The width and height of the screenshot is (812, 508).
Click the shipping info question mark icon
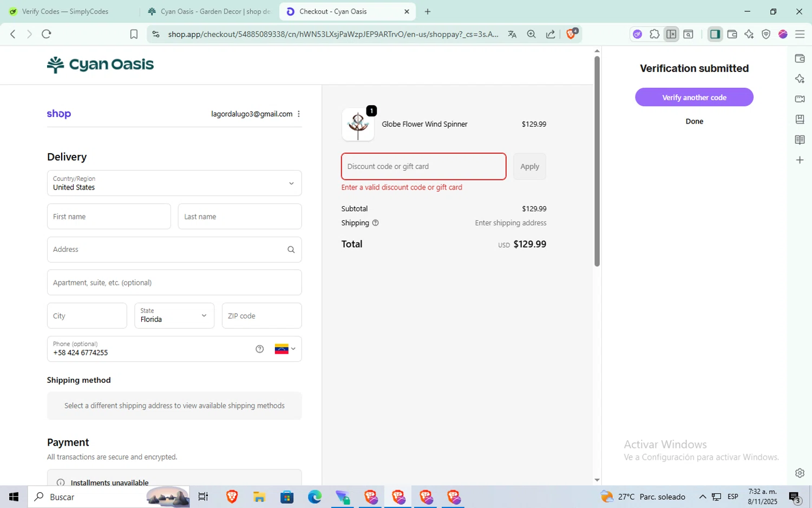375,223
